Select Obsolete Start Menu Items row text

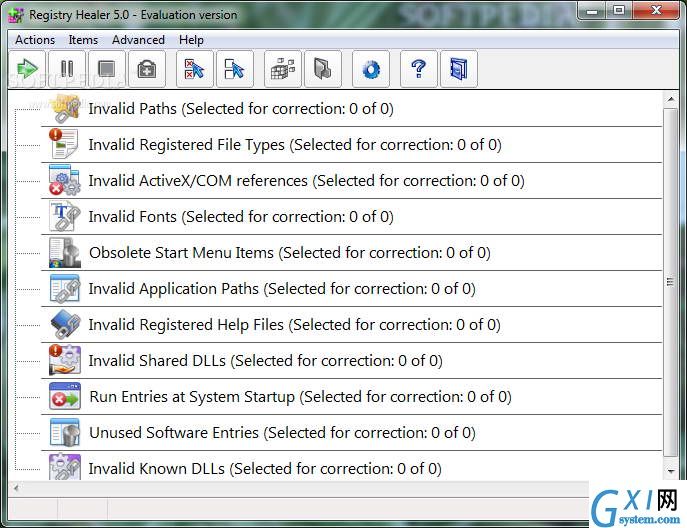point(290,252)
